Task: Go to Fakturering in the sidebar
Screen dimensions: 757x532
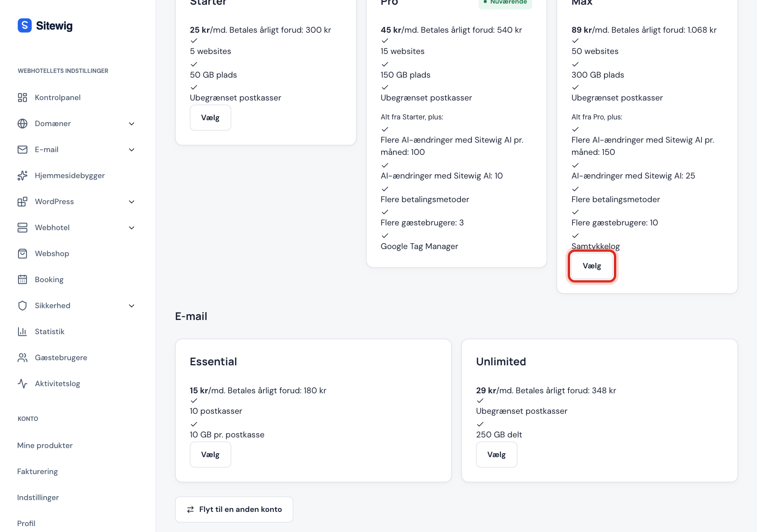Action: tap(37, 472)
